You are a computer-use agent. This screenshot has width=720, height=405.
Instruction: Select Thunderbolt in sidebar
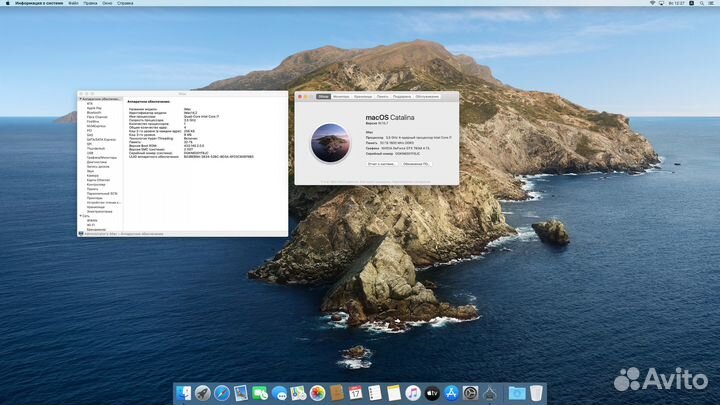pos(96,148)
